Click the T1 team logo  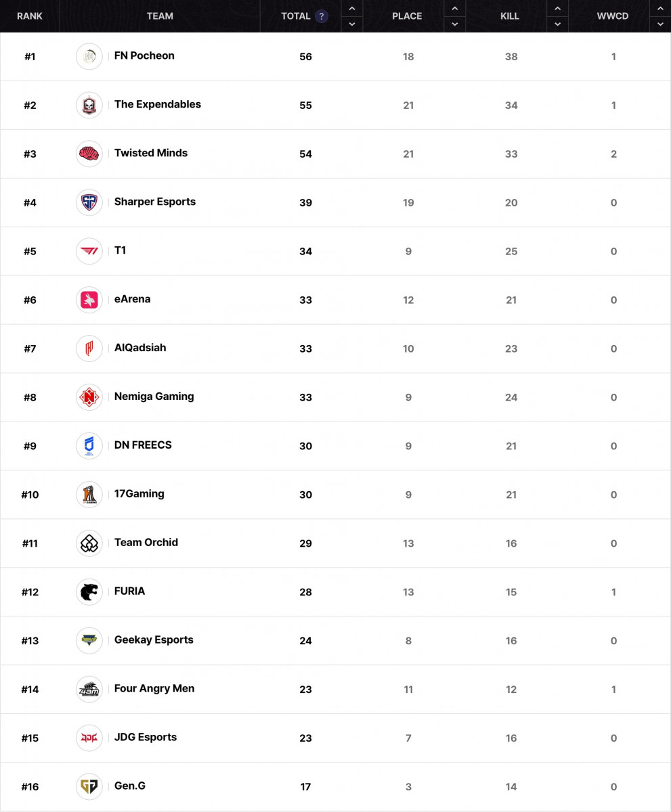89,252
